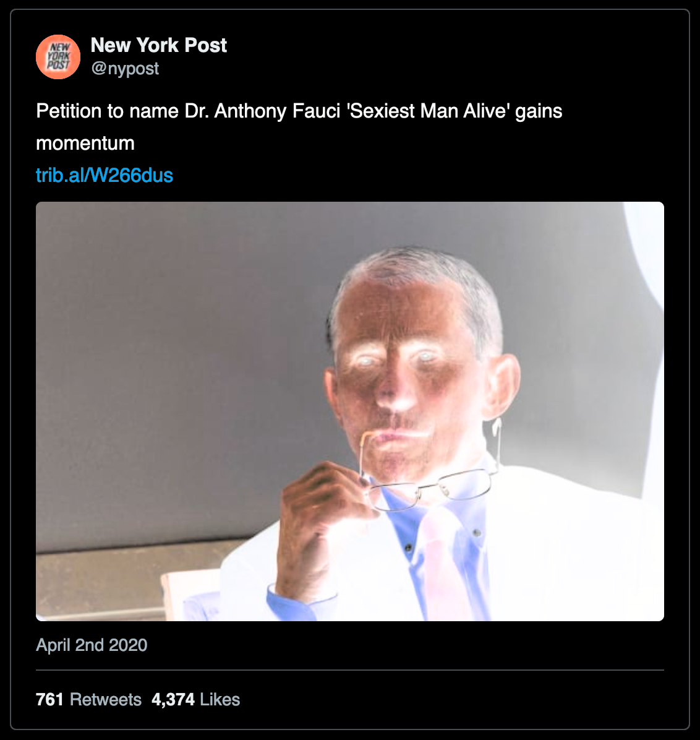Click the word Petition in the tweet
Image resolution: width=700 pixels, height=740 pixels.
(x=70, y=111)
